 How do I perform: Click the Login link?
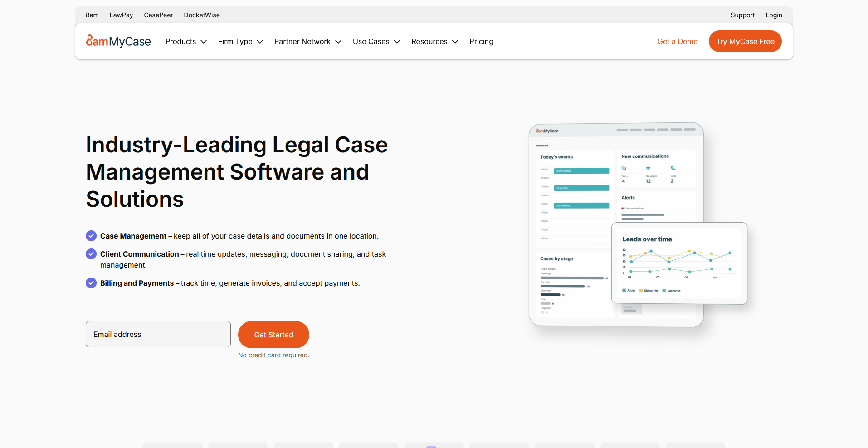click(x=774, y=15)
